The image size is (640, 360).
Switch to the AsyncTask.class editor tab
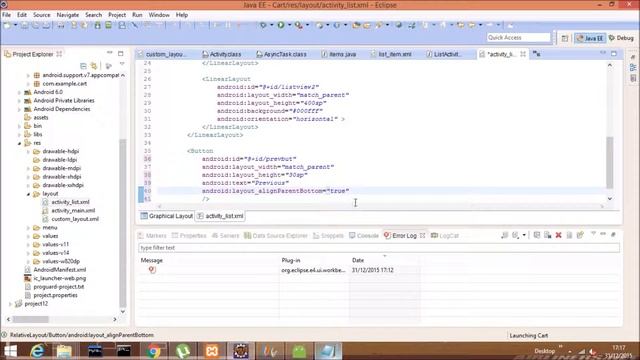[x=282, y=54]
